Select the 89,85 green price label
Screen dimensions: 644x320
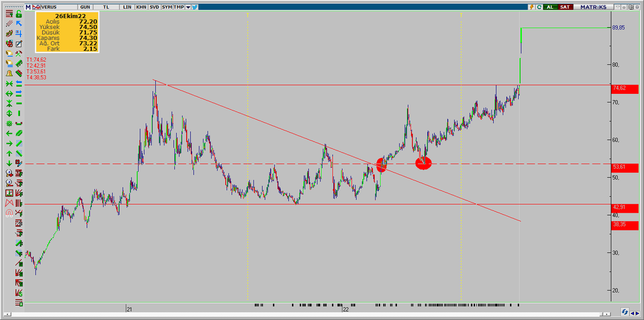[x=618, y=27]
